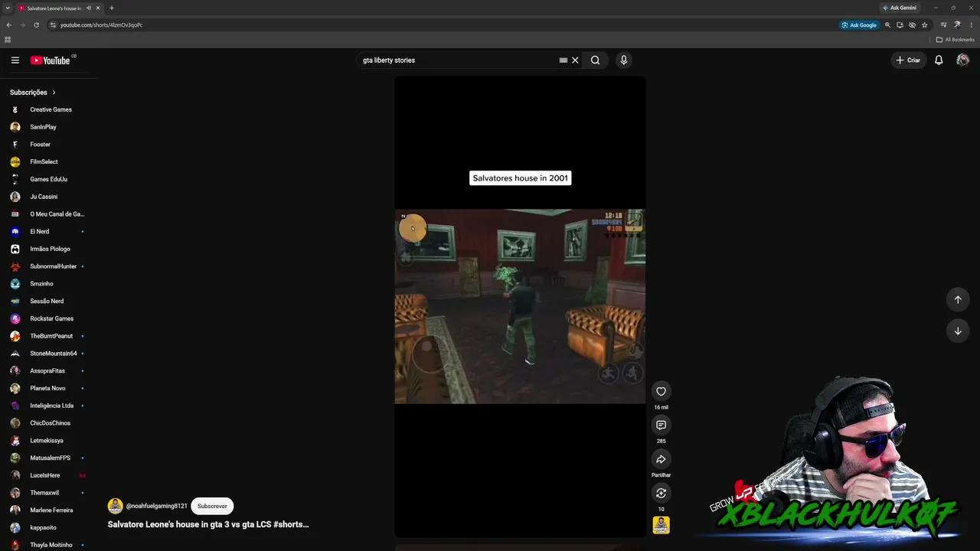Go to YouTube home via logo
The image size is (980, 551).
[x=51, y=60]
